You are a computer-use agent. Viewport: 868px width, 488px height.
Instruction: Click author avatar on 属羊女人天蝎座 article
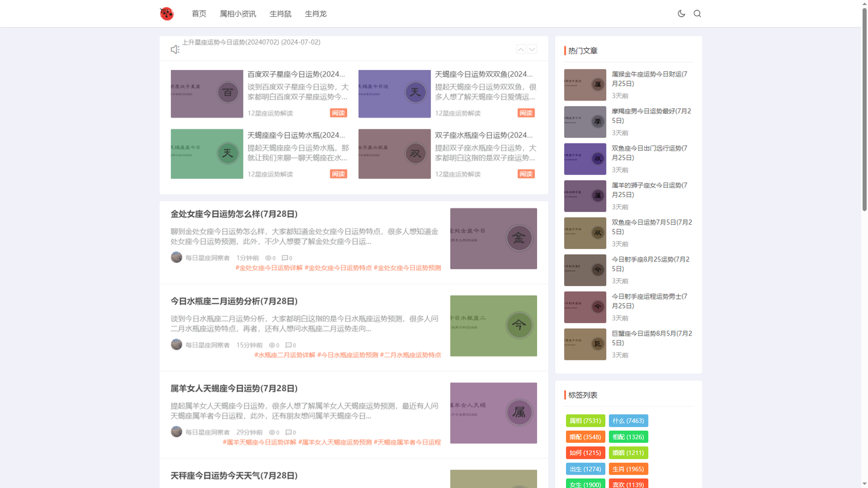(177, 432)
